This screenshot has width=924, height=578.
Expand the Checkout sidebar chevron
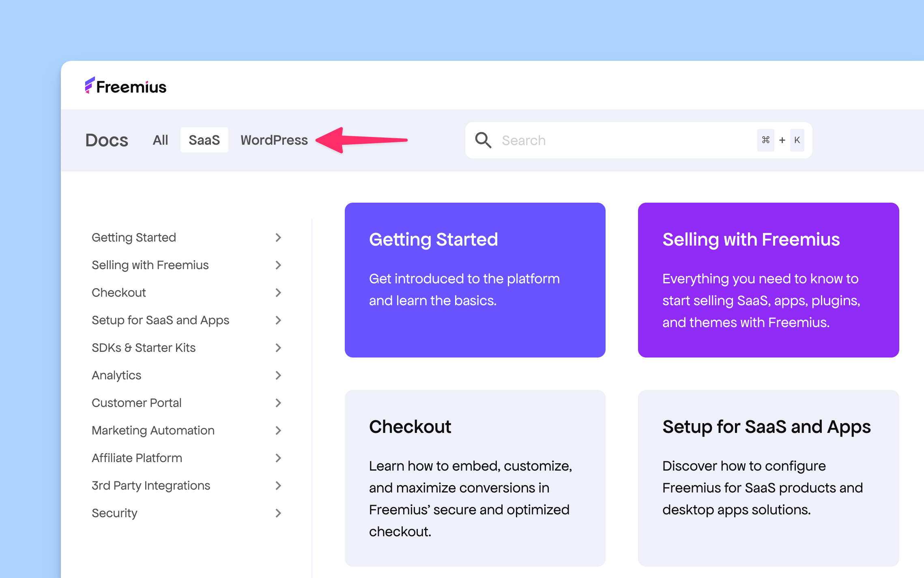[x=278, y=293]
